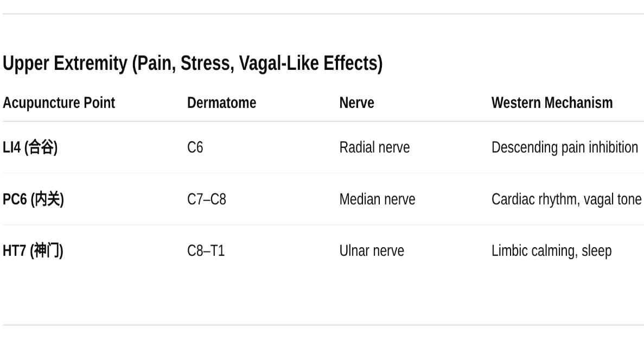Click the HT7 (神门) table cell

point(33,251)
